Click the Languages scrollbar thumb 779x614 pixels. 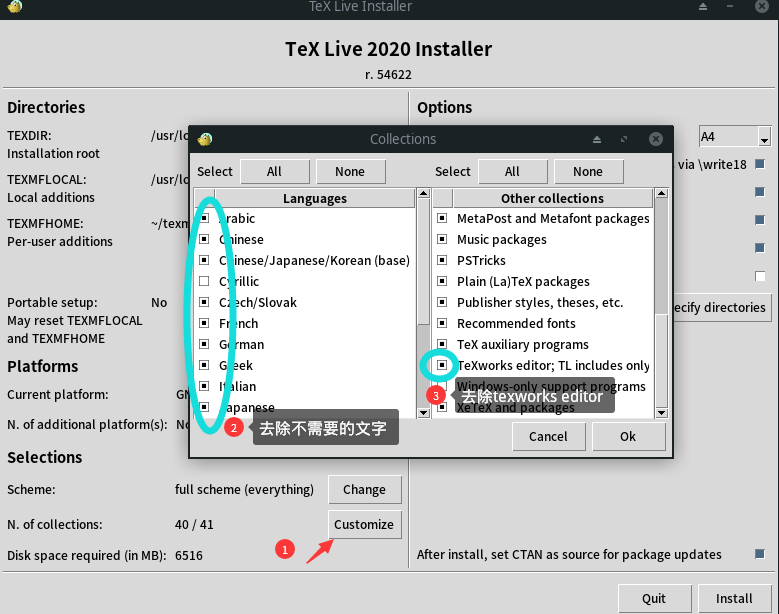pyautogui.click(x=423, y=263)
